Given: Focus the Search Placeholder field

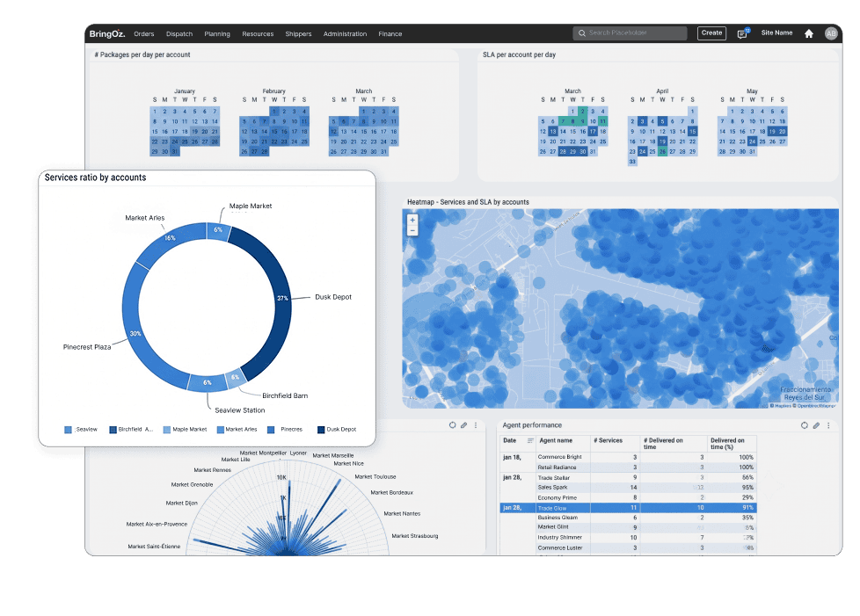Looking at the screenshot, I should [x=630, y=33].
